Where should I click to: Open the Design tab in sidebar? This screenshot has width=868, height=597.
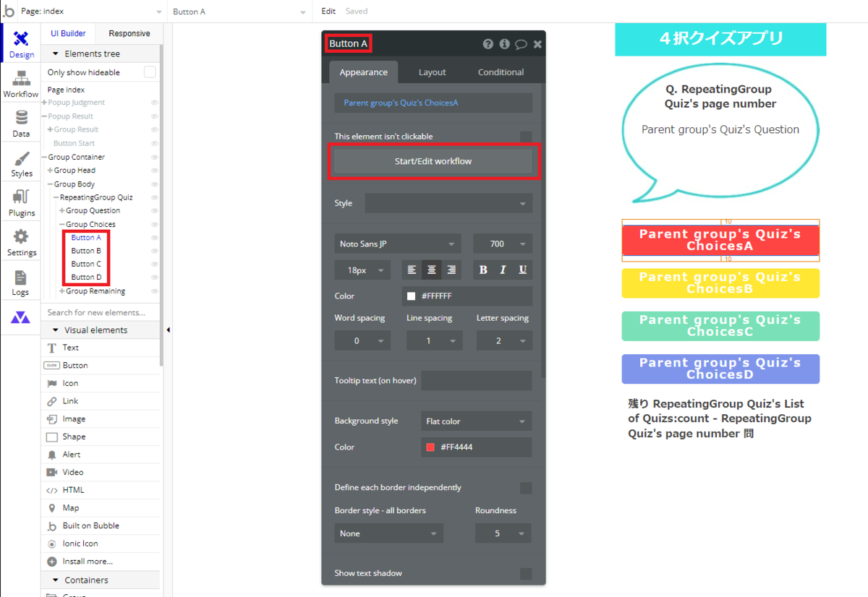(21, 43)
